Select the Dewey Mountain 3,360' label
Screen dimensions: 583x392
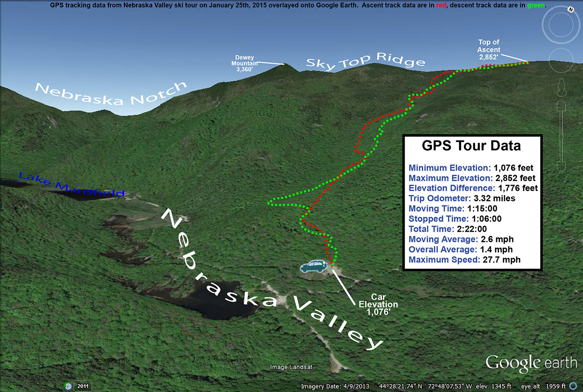244,63
